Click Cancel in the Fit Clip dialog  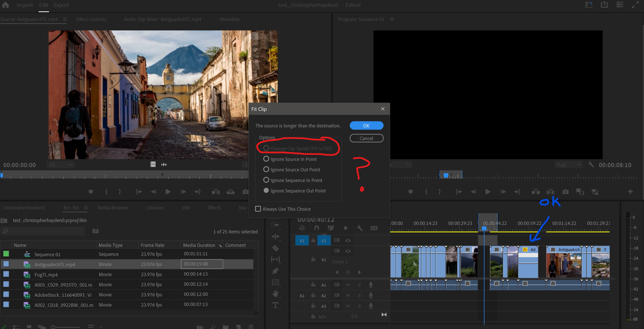(366, 138)
